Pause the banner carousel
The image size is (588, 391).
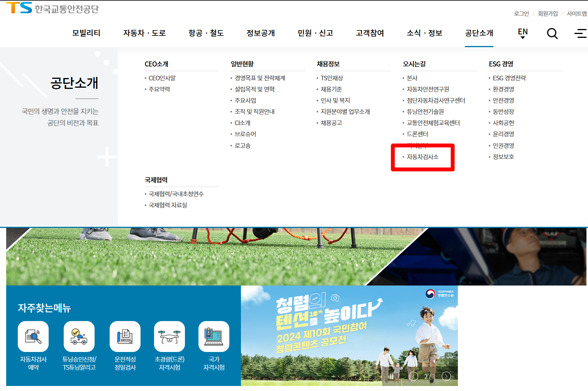[x=392, y=376]
